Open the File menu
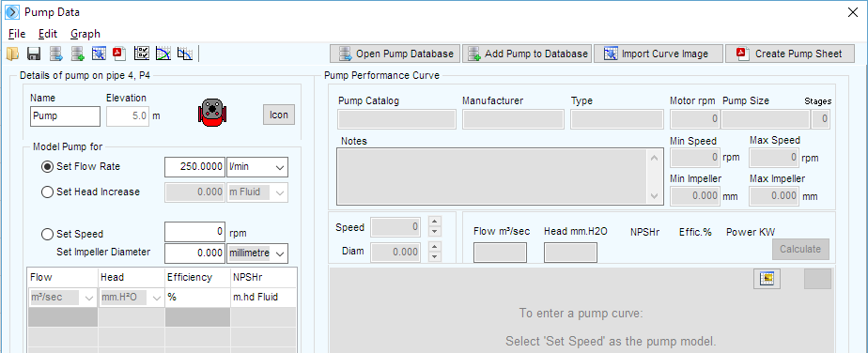 tap(17, 34)
